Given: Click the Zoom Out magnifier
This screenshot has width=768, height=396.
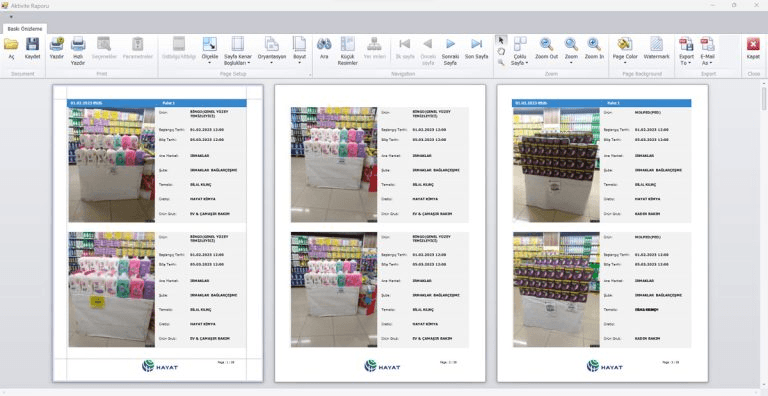Looking at the screenshot, I should tap(546, 49).
